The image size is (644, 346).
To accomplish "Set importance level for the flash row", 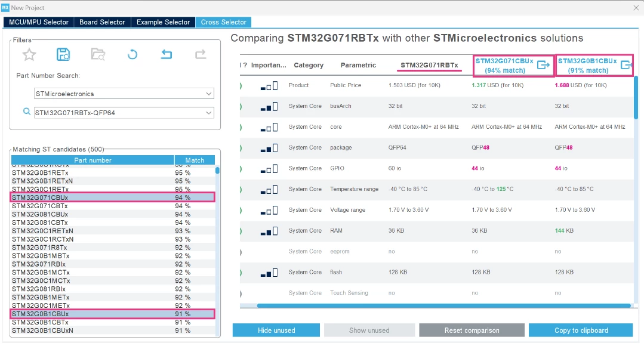I will pos(269,273).
